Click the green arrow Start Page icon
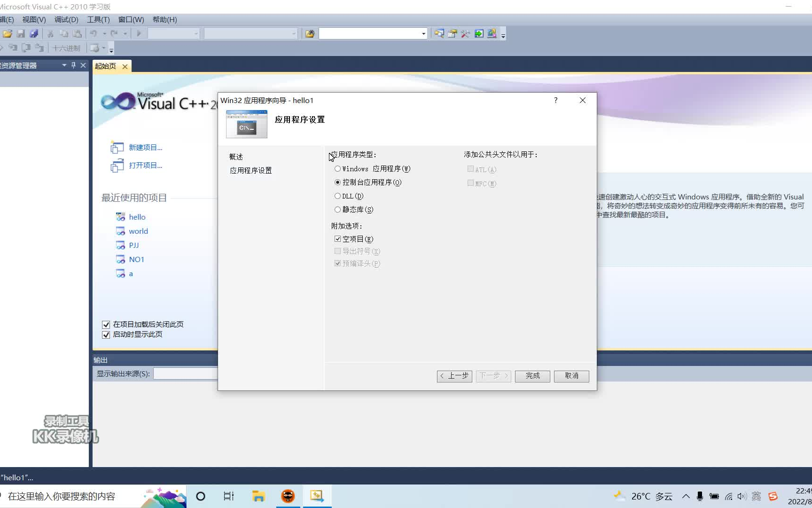 tap(479, 34)
